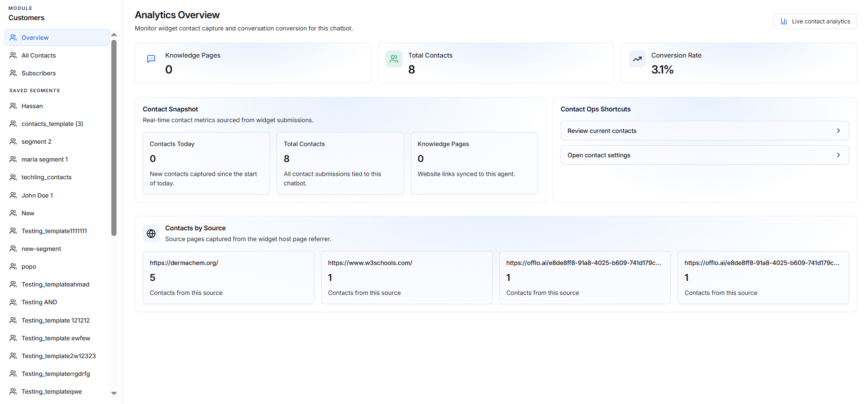This screenshot has height=404, width=868.
Task: Click the icon beside techling_contacts
Action: [13, 177]
